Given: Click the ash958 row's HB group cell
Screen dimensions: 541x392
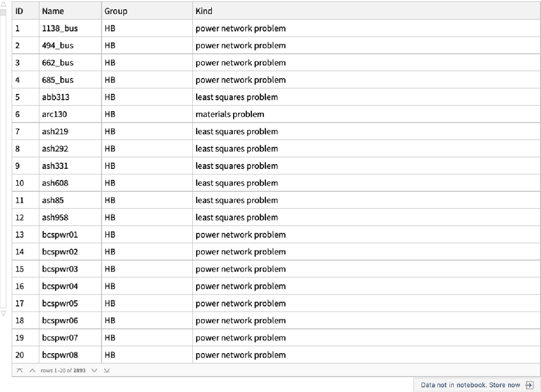Looking at the screenshot, I should tap(110, 218).
